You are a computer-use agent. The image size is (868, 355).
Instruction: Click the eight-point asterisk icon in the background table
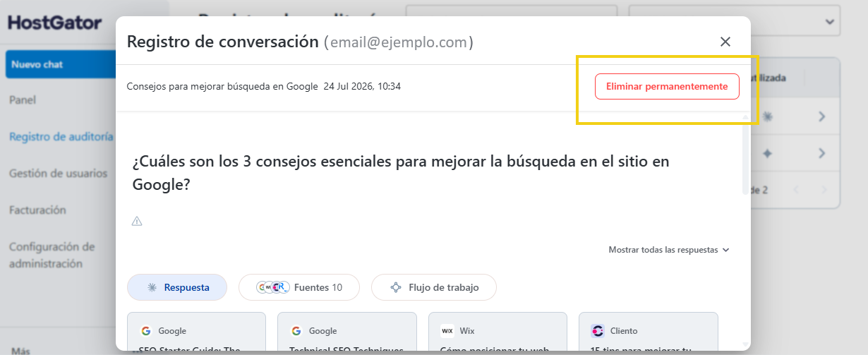[768, 118]
